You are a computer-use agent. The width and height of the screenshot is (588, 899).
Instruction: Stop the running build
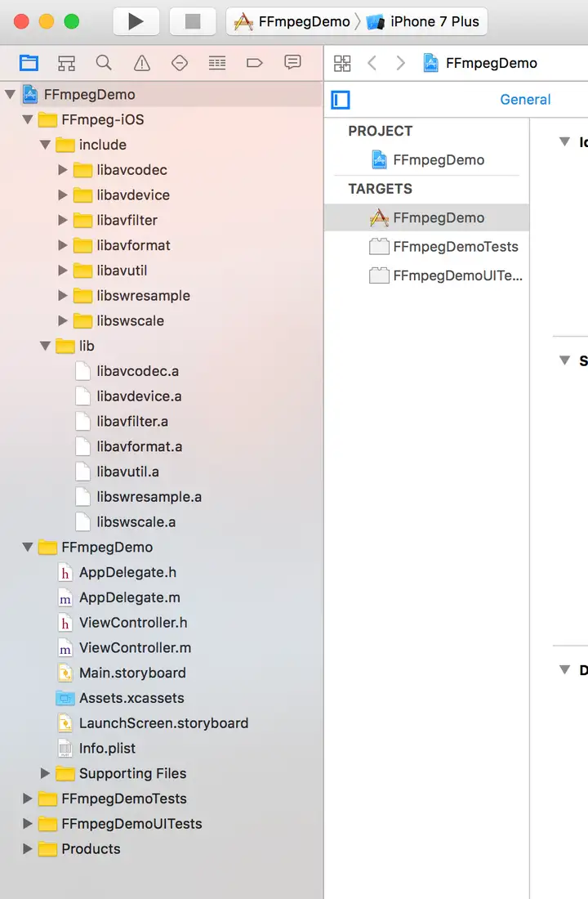[x=193, y=22]
